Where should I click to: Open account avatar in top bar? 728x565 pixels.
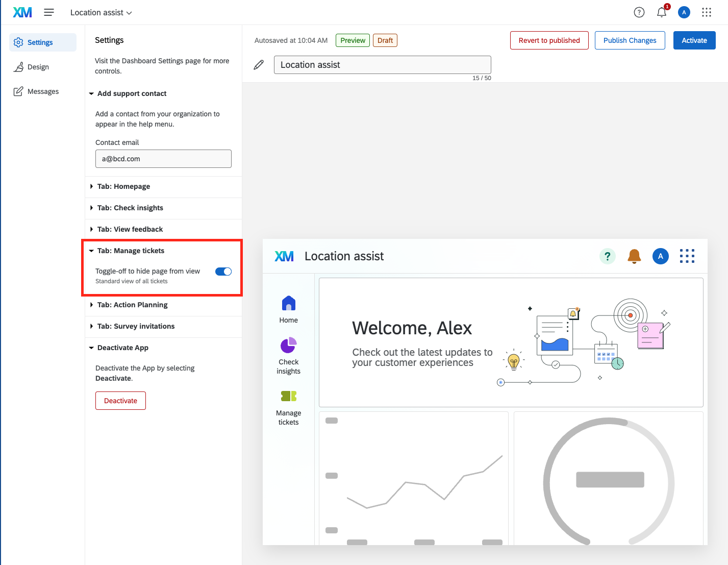point(684,12)
